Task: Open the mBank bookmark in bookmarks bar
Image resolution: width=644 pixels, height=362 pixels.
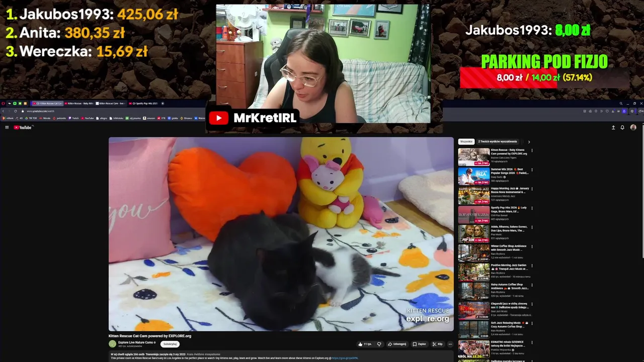Action: coord(8,118)
